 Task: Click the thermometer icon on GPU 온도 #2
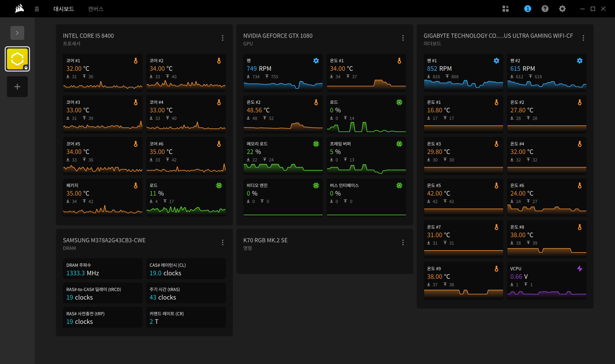pos(316,102)
